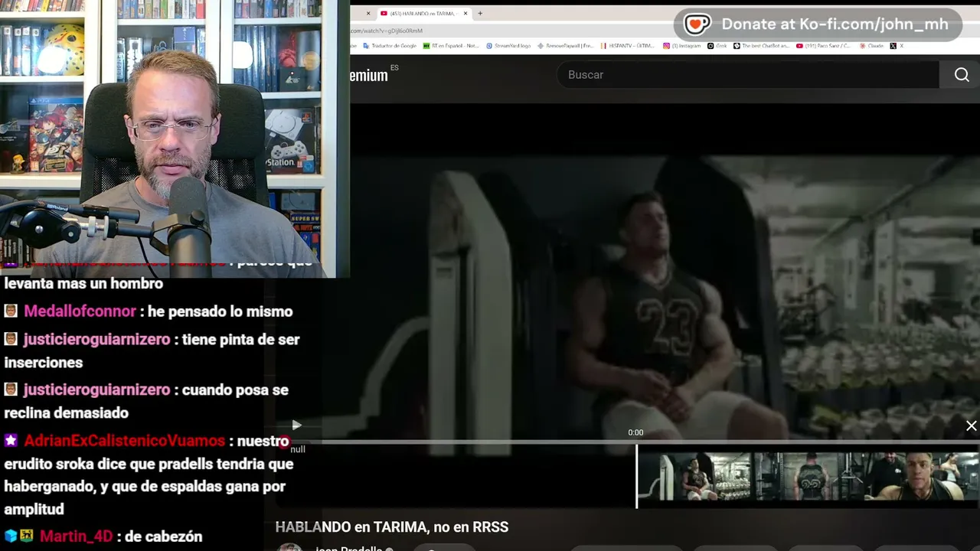Click justicieroguiarnizero's 'tiene pinta de ser' message
Screen dimensions: 980x551
click(x=152, y=350)
